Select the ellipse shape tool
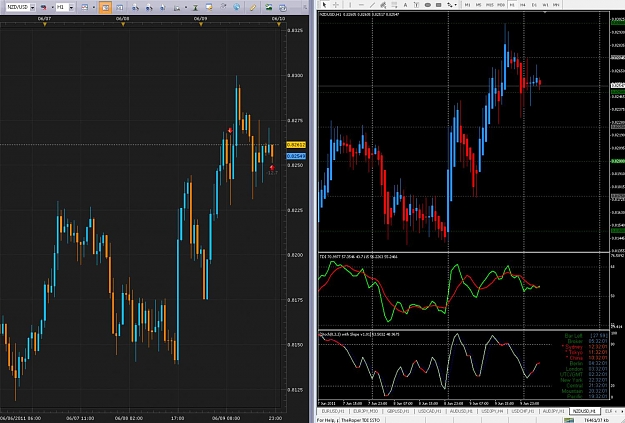625x423 pixels. (x=428, y=5)
